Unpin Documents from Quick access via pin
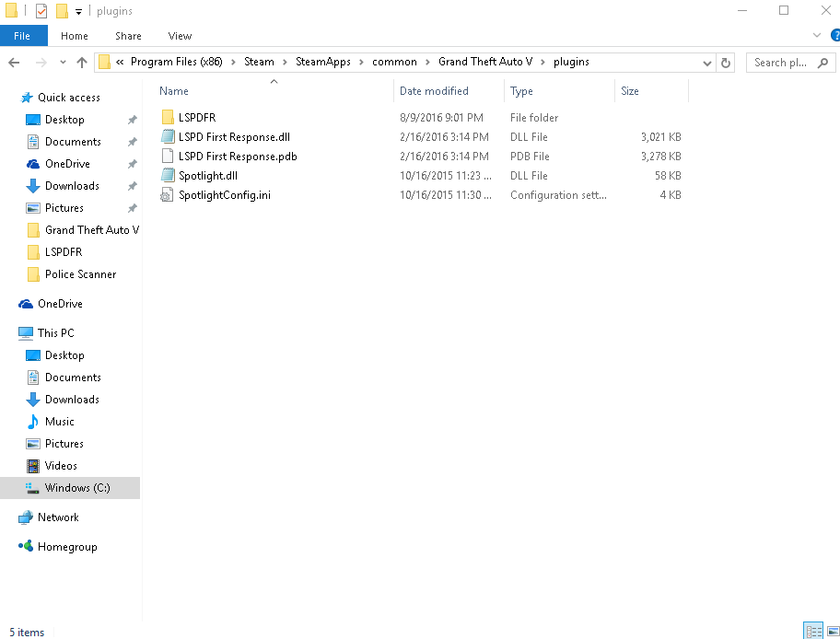The image size is (840, 639). 133,142
